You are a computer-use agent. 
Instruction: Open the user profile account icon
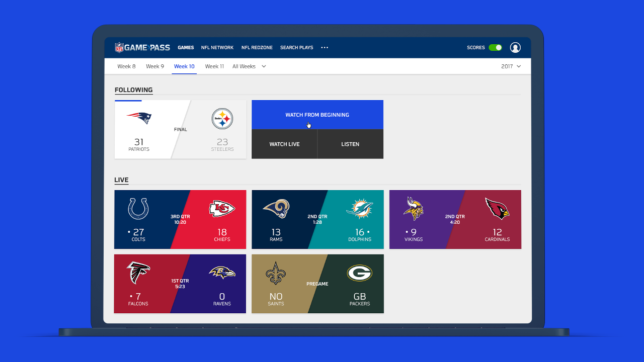[x=515, y=48]
